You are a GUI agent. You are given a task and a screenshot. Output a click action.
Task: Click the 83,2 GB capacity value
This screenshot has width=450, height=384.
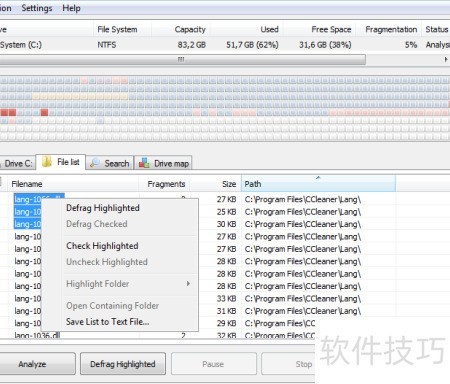(x=192, y=45)
